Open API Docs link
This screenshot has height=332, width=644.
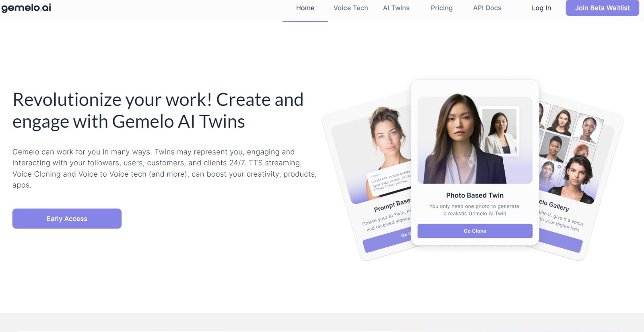tap(487, 8)
